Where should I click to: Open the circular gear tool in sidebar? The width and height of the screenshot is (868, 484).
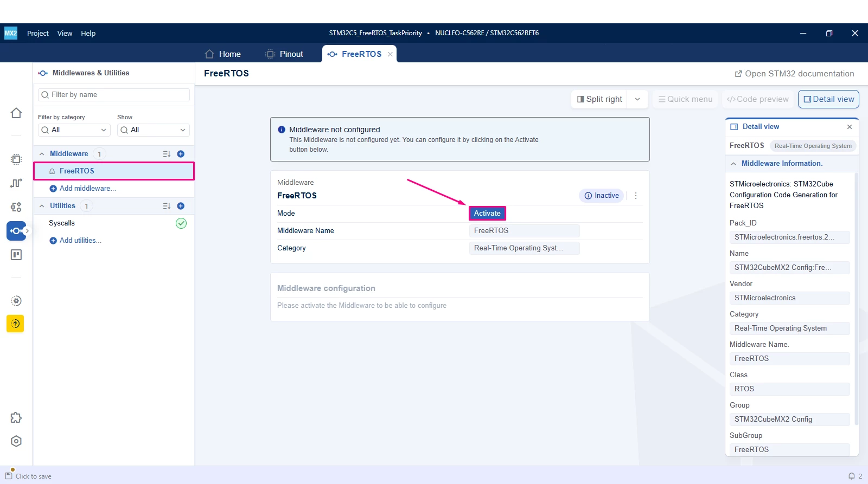tap(16, 301)
